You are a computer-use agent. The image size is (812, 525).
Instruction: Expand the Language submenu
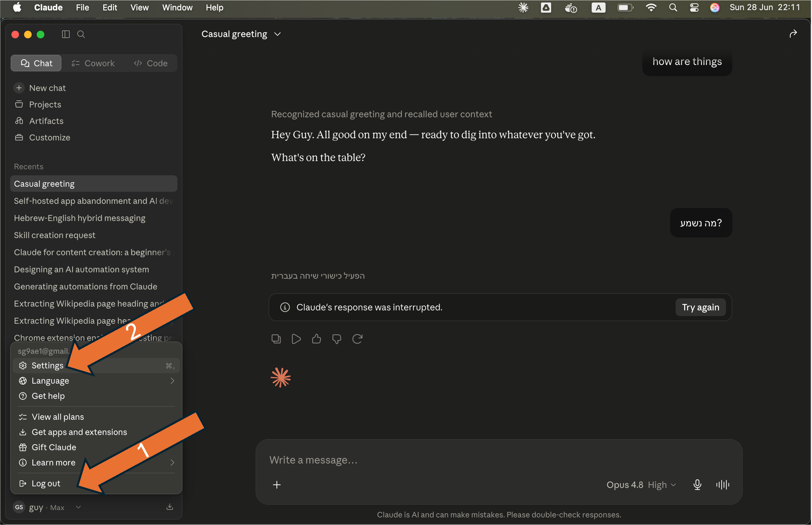pos(96,381)
